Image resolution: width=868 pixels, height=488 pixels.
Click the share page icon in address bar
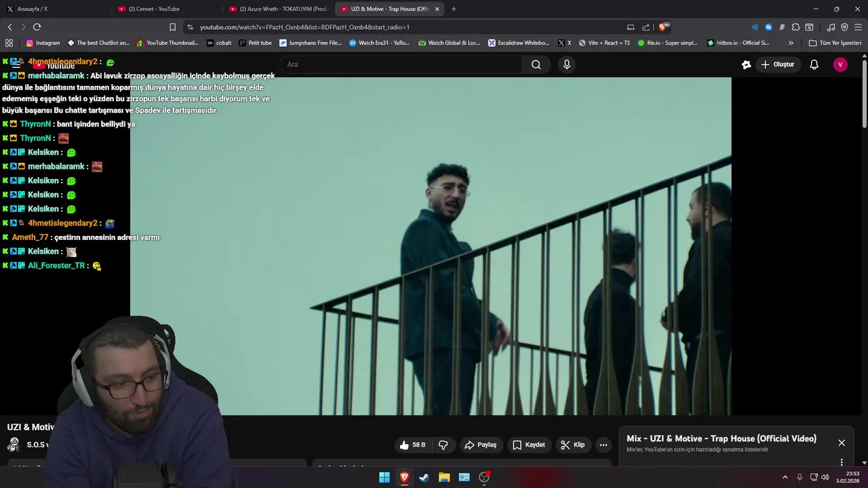coord(646,27)
